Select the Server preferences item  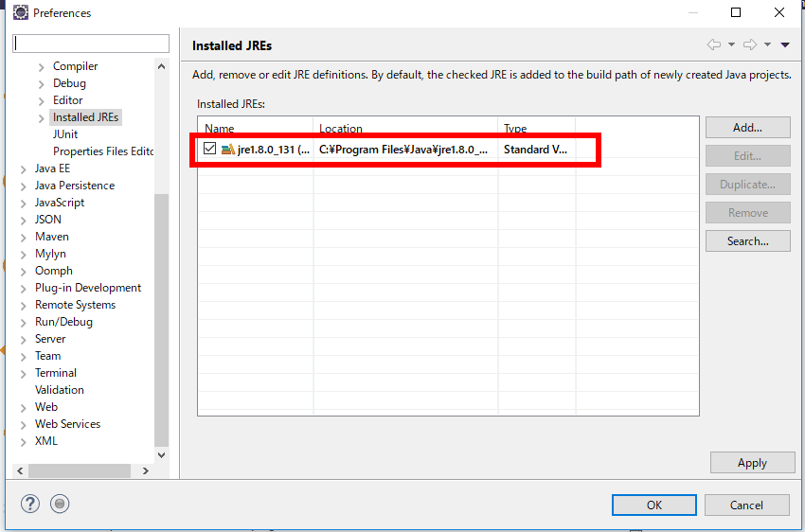(50, 339)
